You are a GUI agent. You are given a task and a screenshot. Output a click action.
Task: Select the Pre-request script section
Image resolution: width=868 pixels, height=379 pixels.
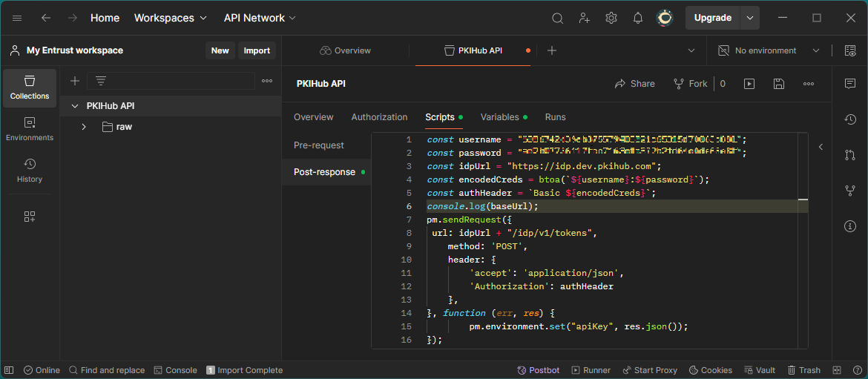(319, 145)
